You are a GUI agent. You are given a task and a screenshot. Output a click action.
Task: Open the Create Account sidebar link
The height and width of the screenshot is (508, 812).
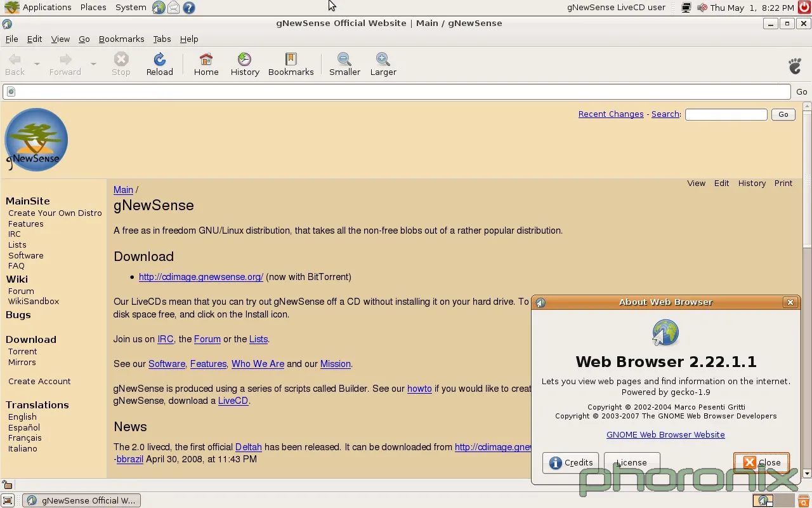[39, 382]
